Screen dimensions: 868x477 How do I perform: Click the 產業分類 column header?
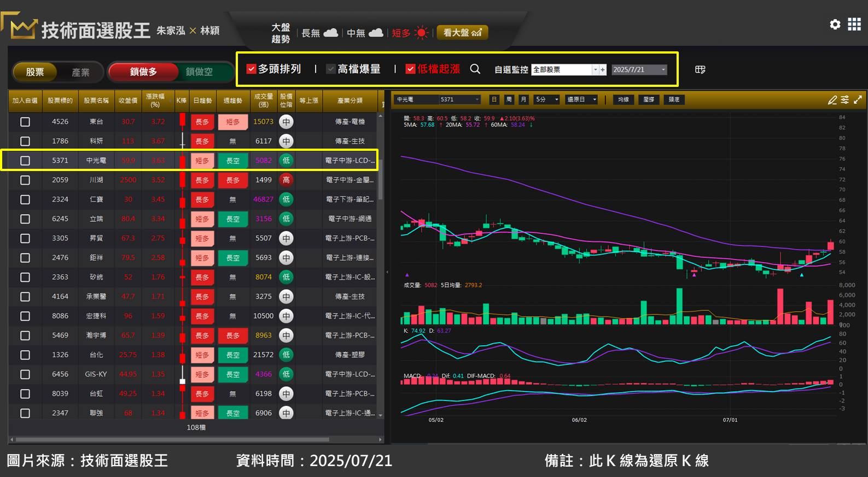pyautogui.click(x=350, y=101)
